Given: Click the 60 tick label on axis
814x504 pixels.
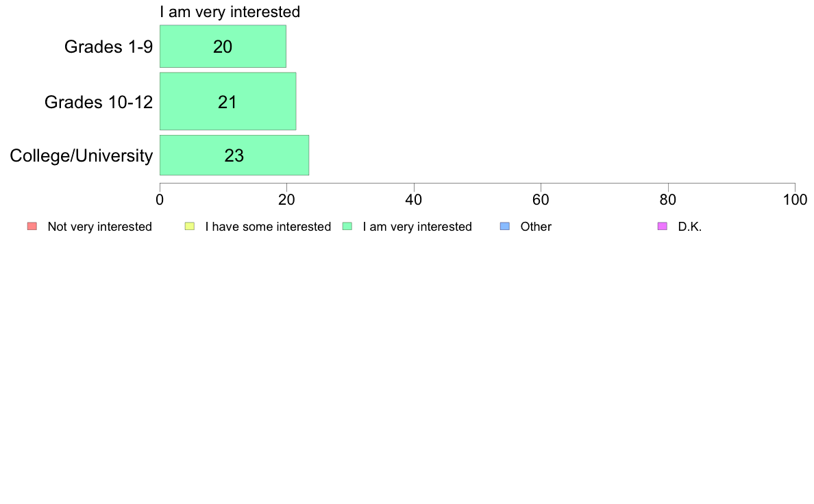Looking at the screenshot, I should coord(541,200).
